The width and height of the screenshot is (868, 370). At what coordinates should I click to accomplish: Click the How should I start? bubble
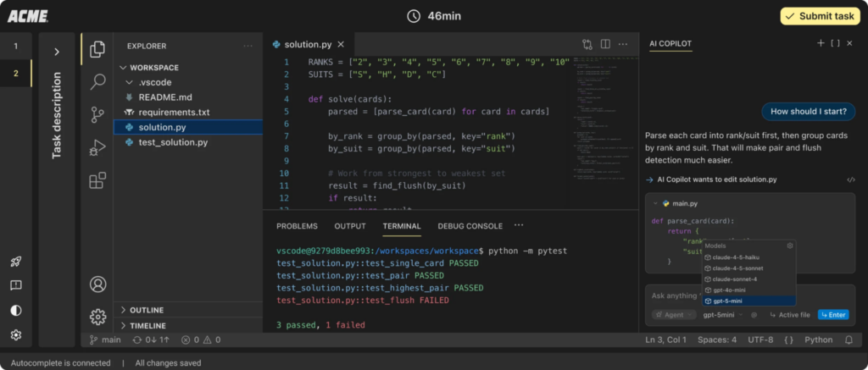808,111
